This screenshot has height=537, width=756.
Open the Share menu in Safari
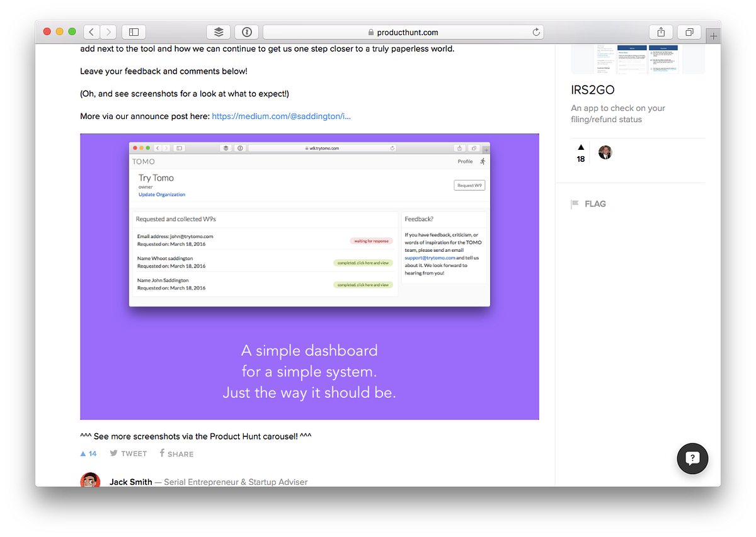tap(661, 32)
